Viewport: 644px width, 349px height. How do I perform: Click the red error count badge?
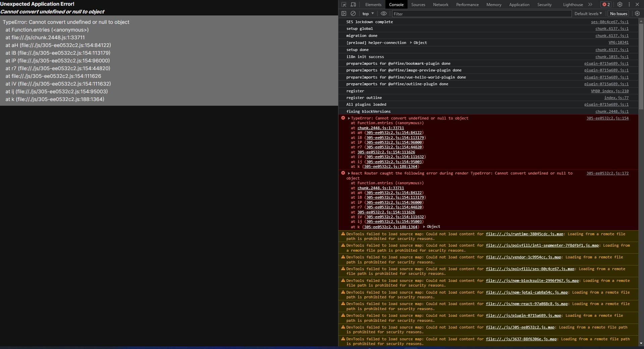tap(605, 4)
